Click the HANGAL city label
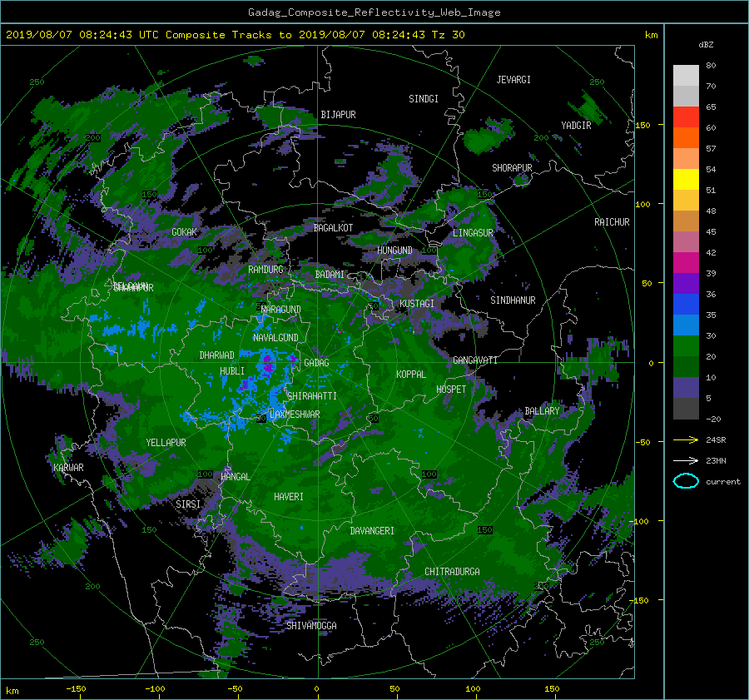The width and height of the screenshot is (749, 700). point(236,476)
